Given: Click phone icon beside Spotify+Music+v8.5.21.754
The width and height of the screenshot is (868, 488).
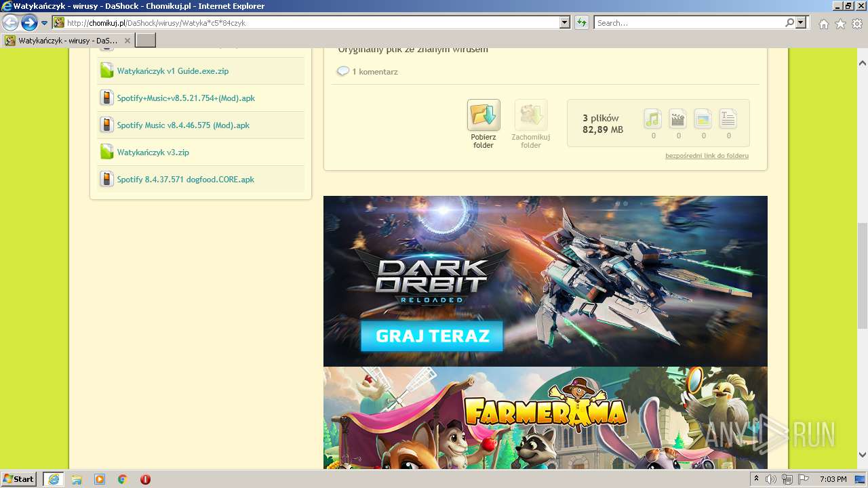Looking at the screenshot, I should point(106,98).
